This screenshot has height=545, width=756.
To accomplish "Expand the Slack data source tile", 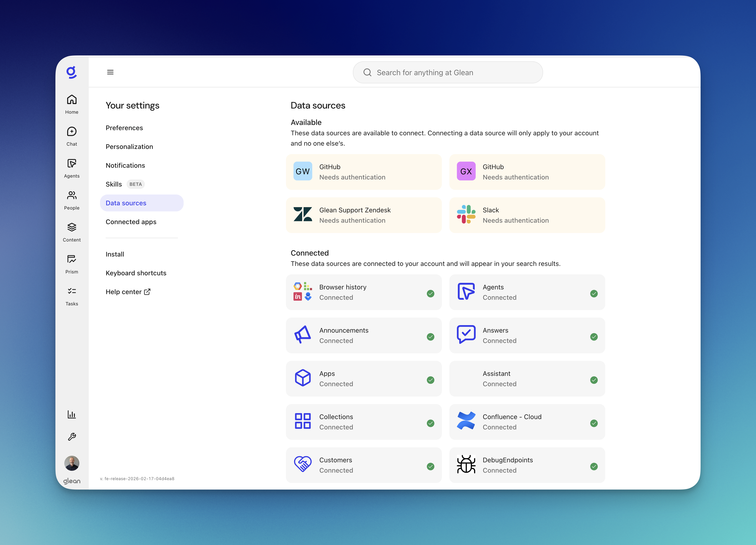I will tap(527, 215).
